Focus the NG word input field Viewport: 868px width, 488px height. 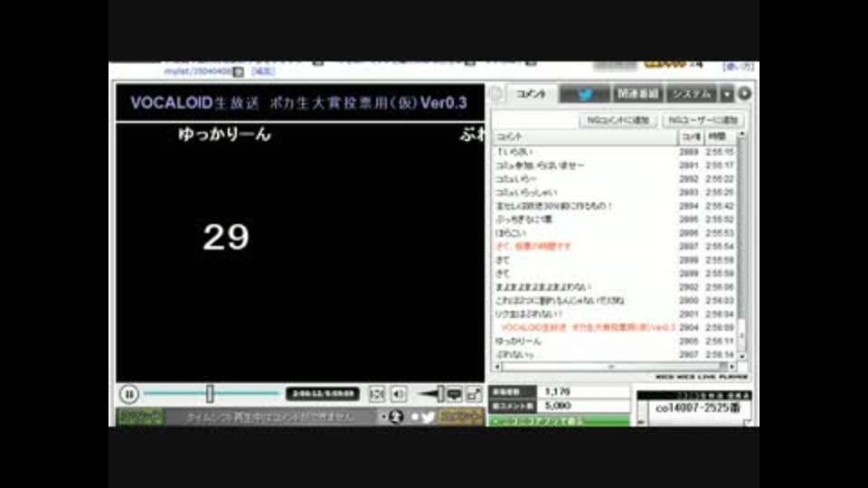coord(534,120)
